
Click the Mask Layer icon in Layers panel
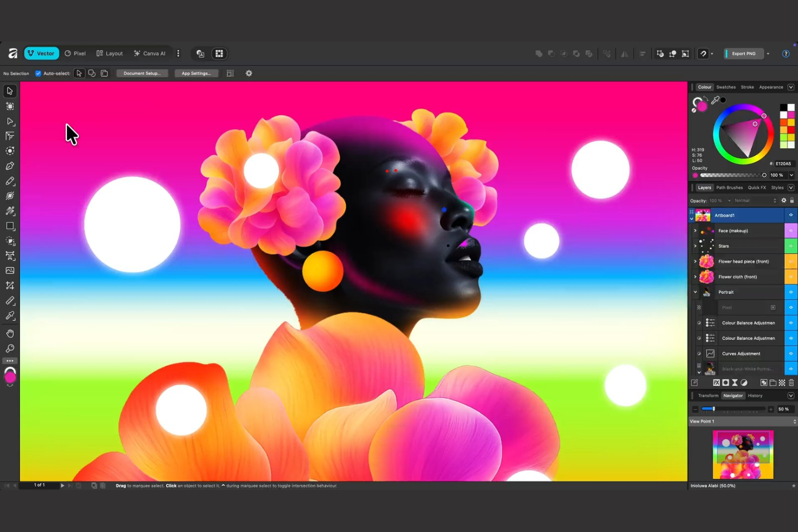coord(726,383)
